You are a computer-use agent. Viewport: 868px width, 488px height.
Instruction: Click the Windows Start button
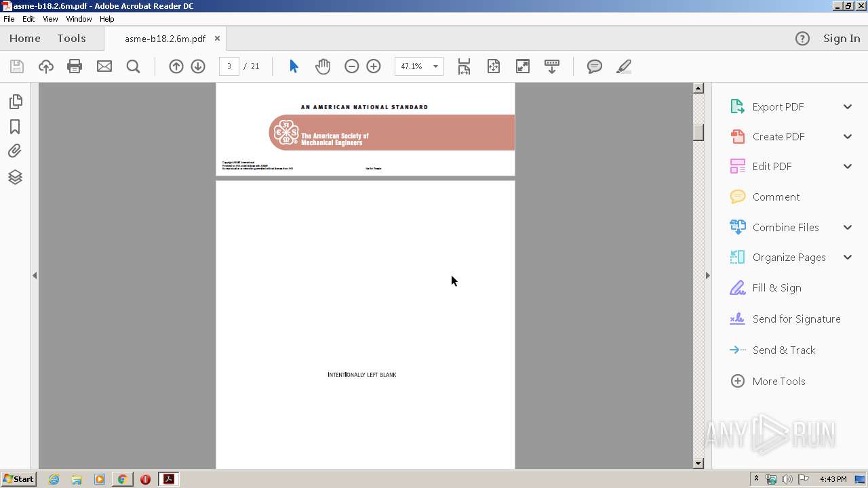coord(18,479)
